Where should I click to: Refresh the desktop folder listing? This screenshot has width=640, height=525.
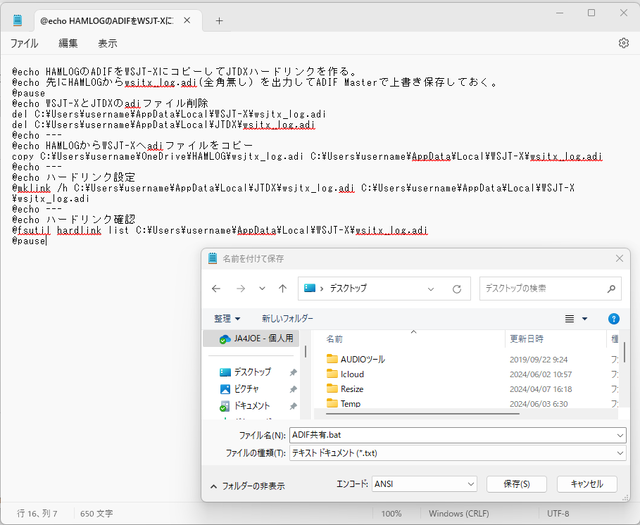457,289
